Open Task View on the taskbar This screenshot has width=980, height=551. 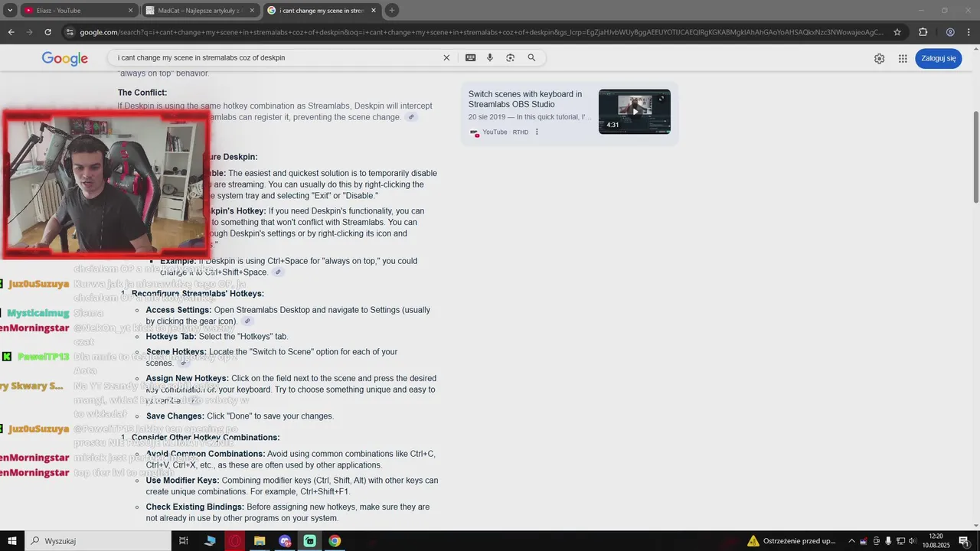(x=184, y=541)
